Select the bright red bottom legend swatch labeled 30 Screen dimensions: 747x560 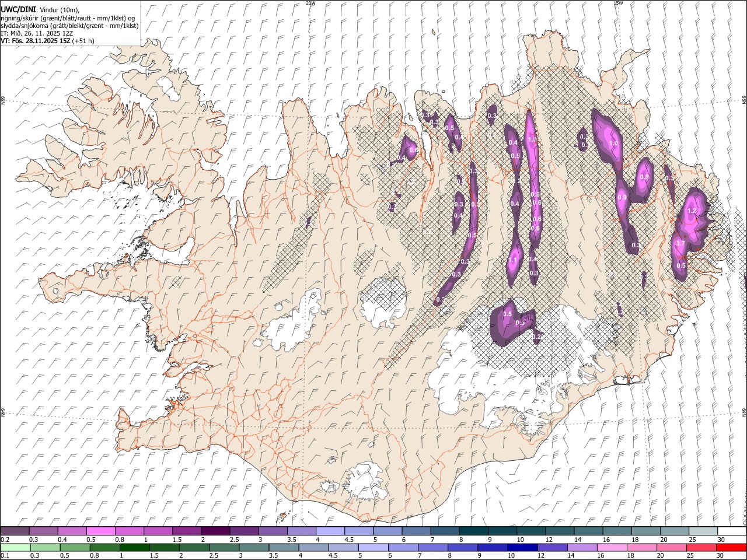(x=731, y=547)
